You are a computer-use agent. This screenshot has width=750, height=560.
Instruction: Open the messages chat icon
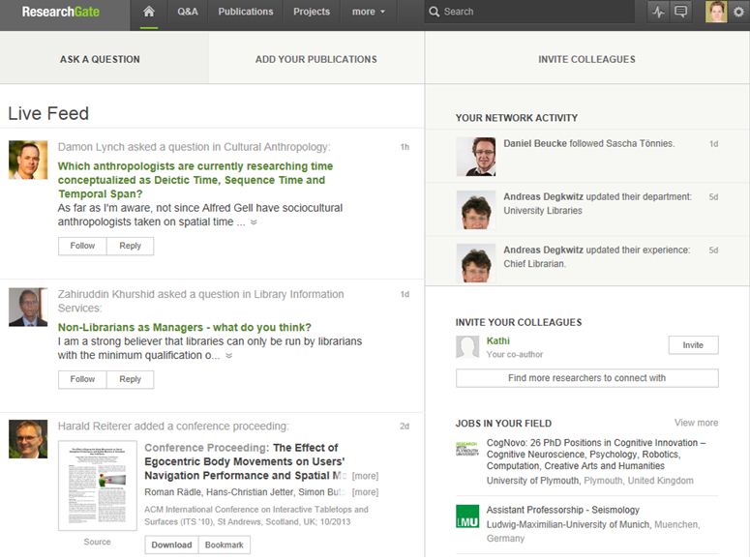coord(680,12)
